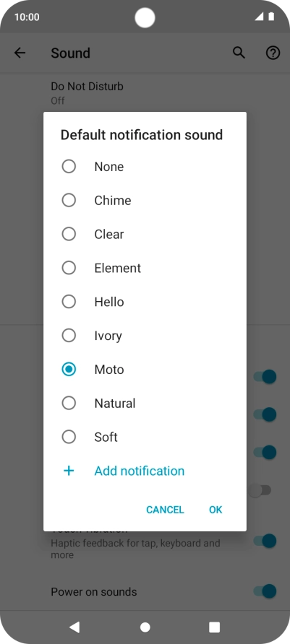This screenshot has width=290, height=644.
Task: Tap Android back navigation triangle
Action: 74,627
